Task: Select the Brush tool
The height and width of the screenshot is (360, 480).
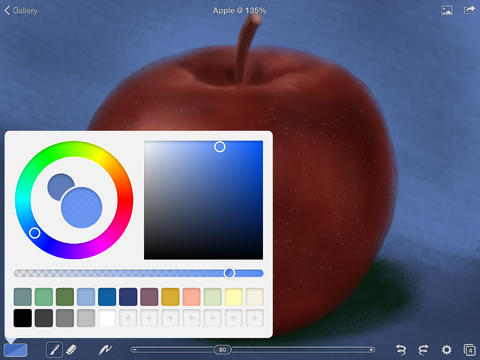Action: 54,350
